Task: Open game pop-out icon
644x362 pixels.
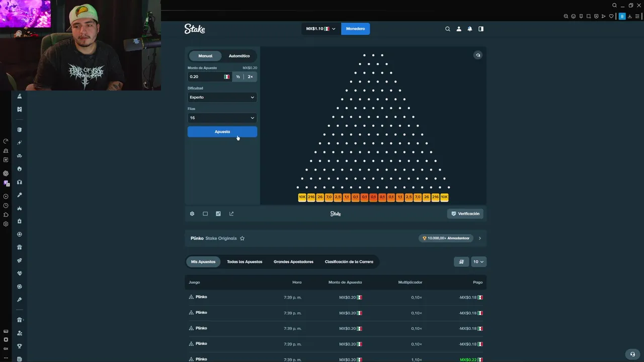Action: click(231, 214)
